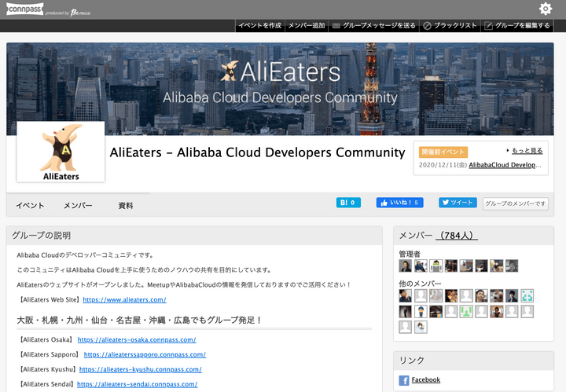Click the Facebook いいね! like button
Viewport: 566px width, 392px height.
coord(399,203)
